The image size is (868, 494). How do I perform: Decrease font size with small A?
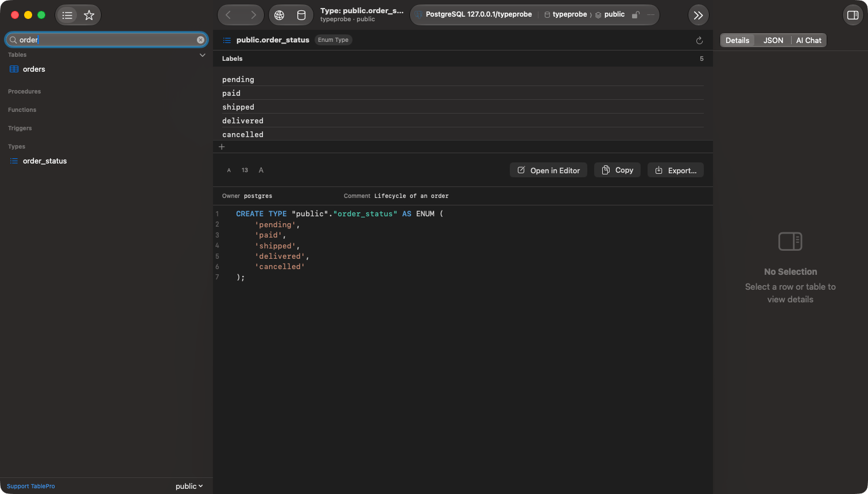[x=229, y=170]
